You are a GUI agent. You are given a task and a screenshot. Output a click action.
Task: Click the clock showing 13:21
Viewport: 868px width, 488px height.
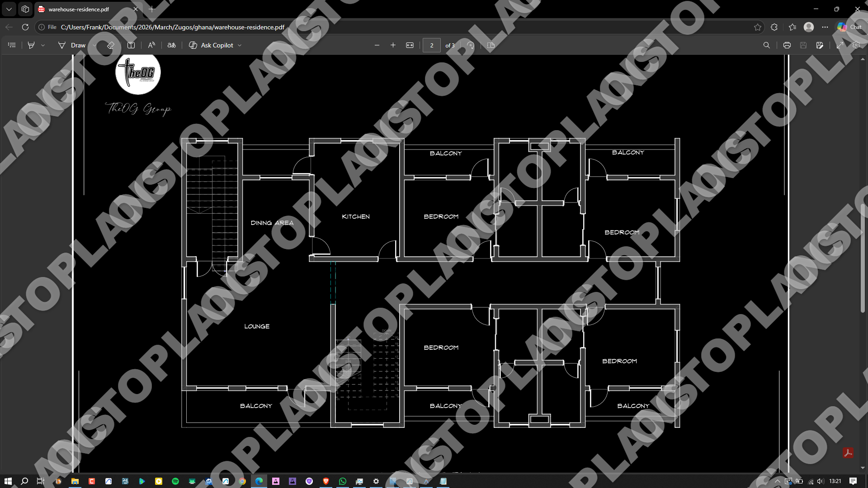pyautogui.click(x=835, y=481)
